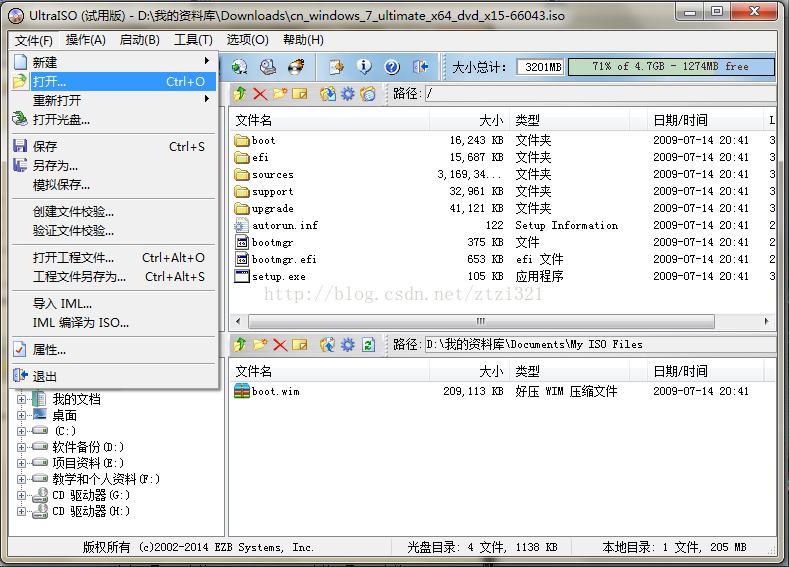The height and width of the screenshot is (567, 789).
Task: Click gear icon in local pane toolbar
Action: pyautogui.click(x=348, y=345)
